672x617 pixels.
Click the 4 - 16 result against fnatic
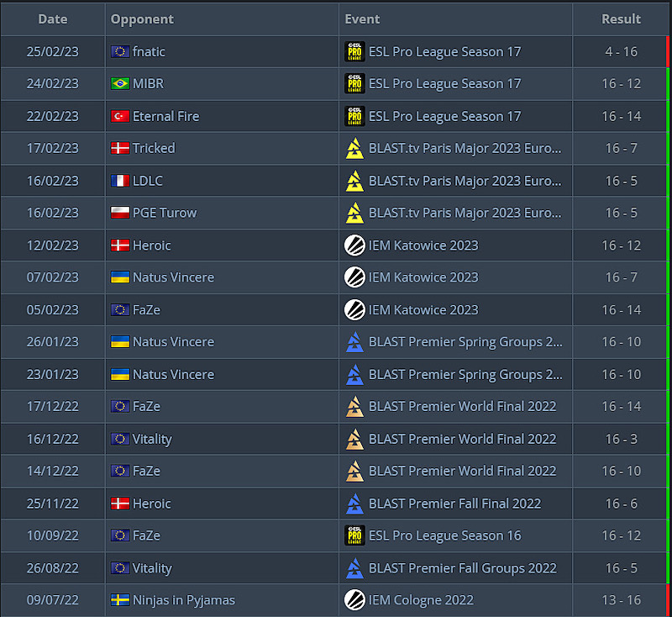pyautogui.click(x=621, y=52)
